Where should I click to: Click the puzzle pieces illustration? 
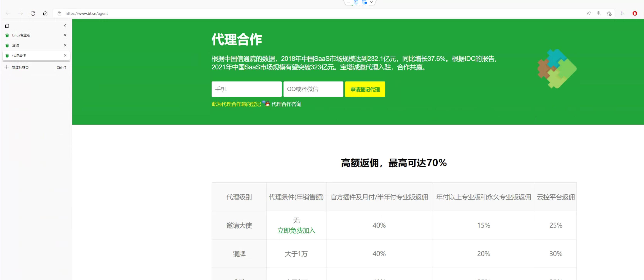click(557, 69)
